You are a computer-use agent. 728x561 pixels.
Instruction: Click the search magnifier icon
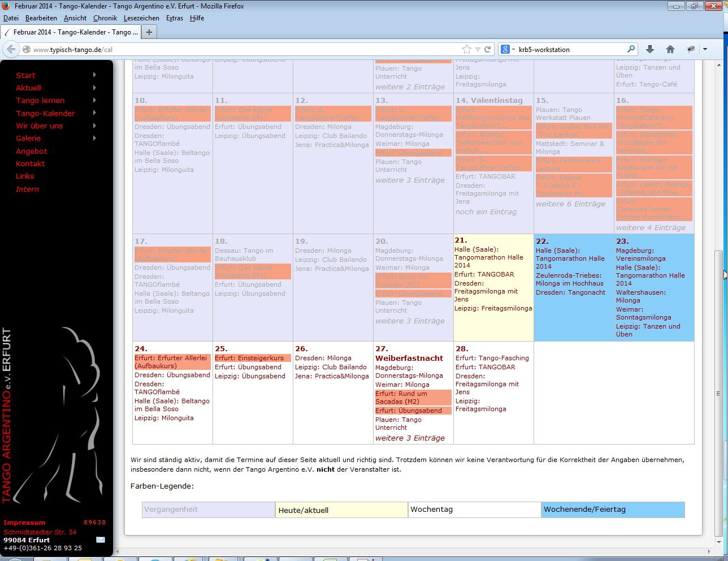[631, 49]
